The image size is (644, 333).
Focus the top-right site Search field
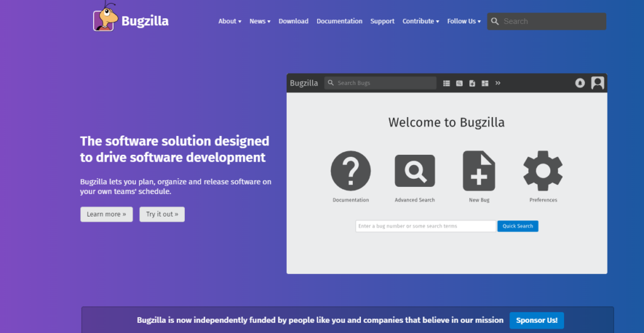547,21
